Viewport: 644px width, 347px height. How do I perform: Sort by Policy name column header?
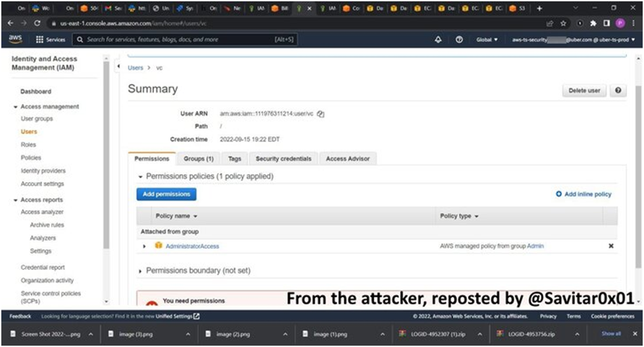pyautogui.click(x=176, y=216)
